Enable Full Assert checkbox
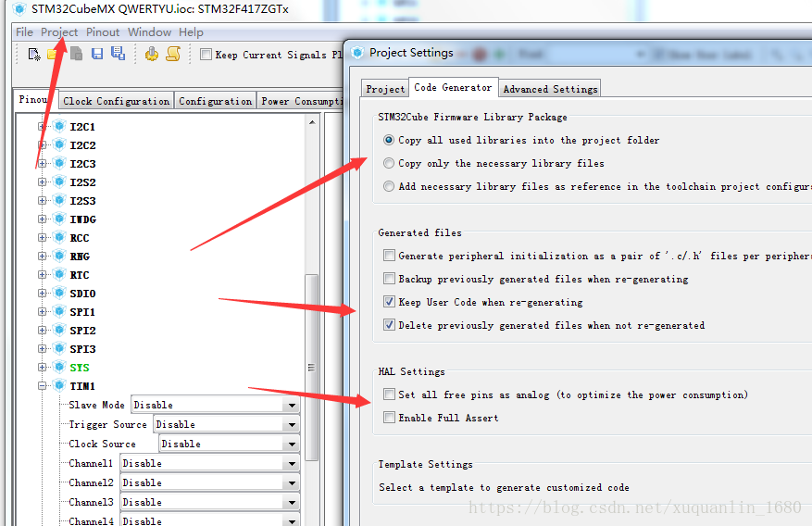This screenshot has width=812, height=526. (x=389, y=418)
